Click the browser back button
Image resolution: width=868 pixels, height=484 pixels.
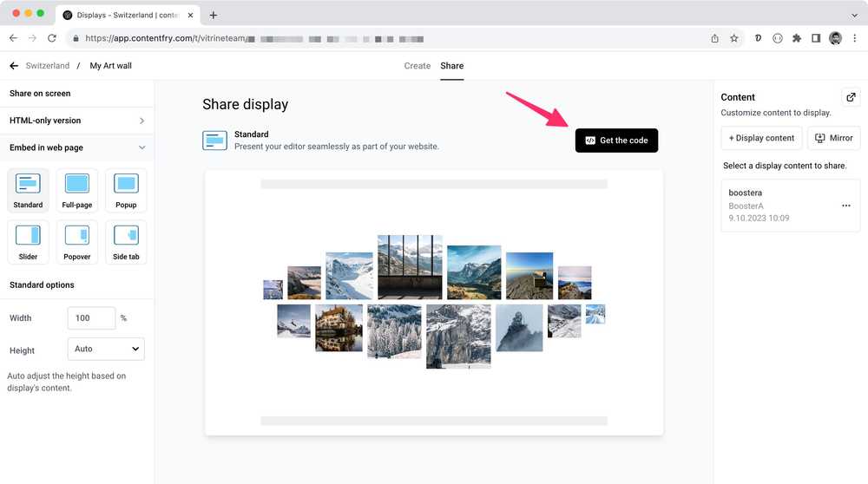(x=13, y=38)
